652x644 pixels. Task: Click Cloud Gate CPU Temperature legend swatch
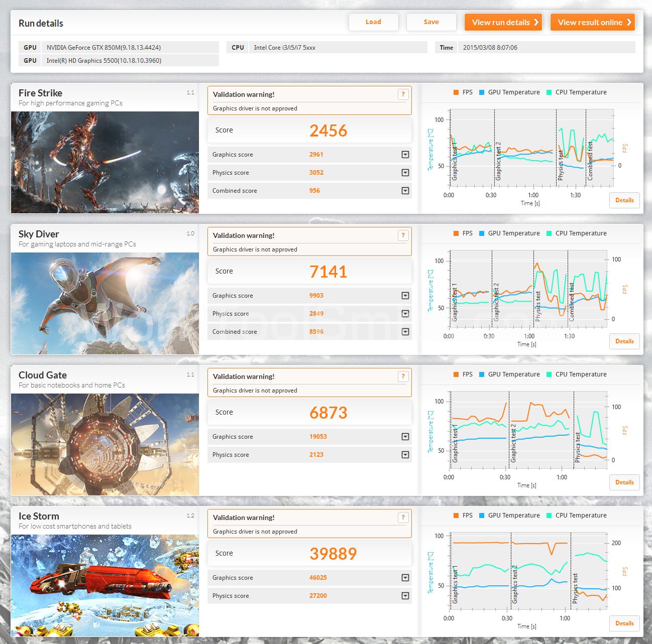point(549,374)
